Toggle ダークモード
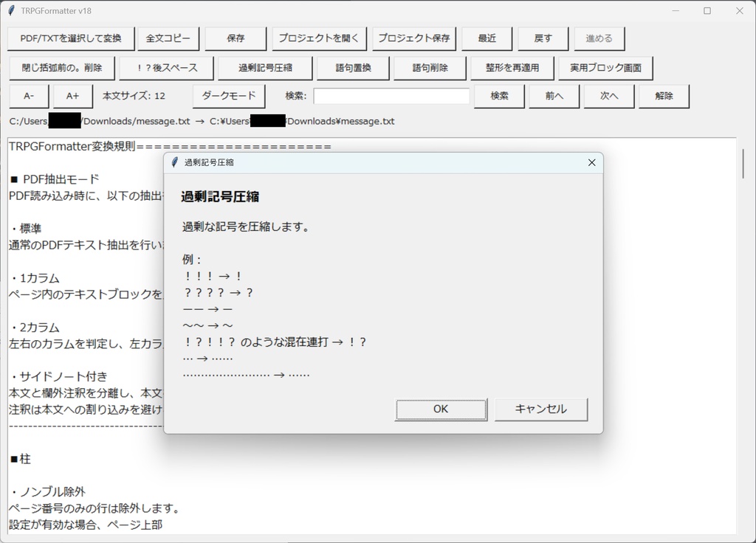This screenshot has height=543, width=756. click(229, 97)
